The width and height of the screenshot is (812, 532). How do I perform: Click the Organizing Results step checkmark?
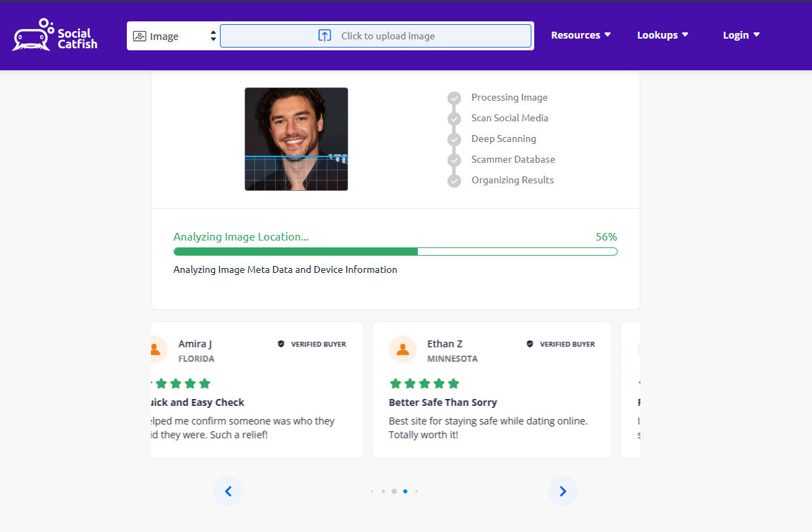(454, 181)
